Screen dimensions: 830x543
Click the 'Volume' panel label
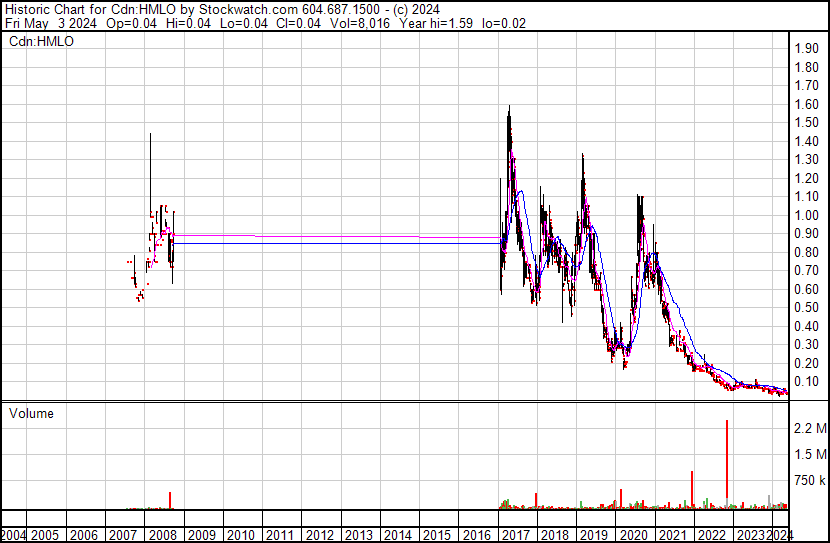pos(31,413)
